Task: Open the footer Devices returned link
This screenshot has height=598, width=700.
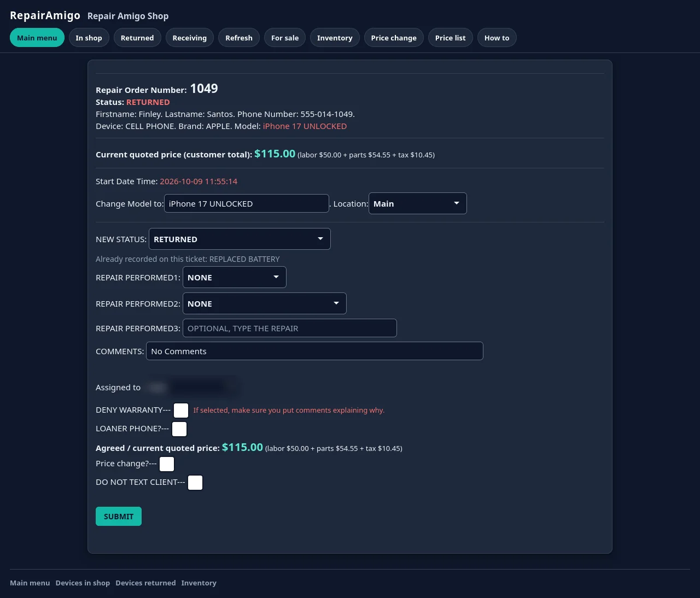Action: coord(145,583)
